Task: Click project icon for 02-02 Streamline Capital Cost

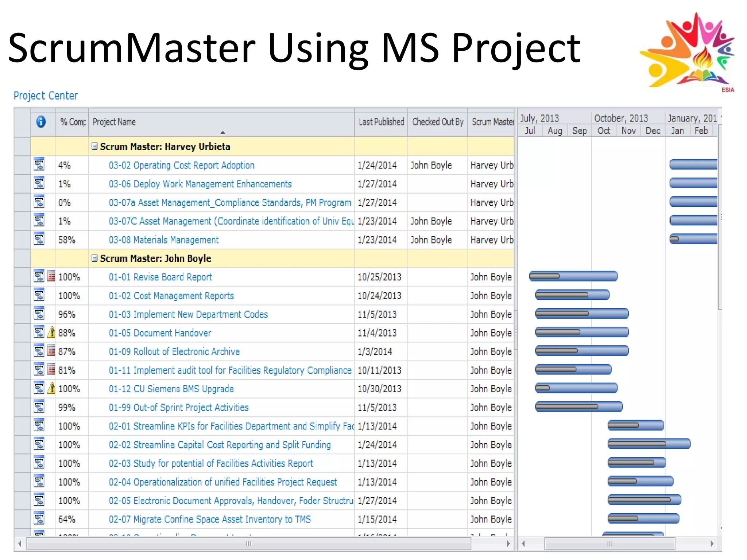Action: coord(39,444)
